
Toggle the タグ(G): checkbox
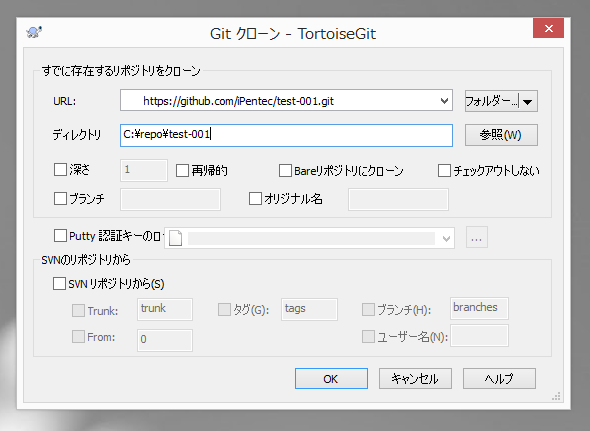point(224,310)
